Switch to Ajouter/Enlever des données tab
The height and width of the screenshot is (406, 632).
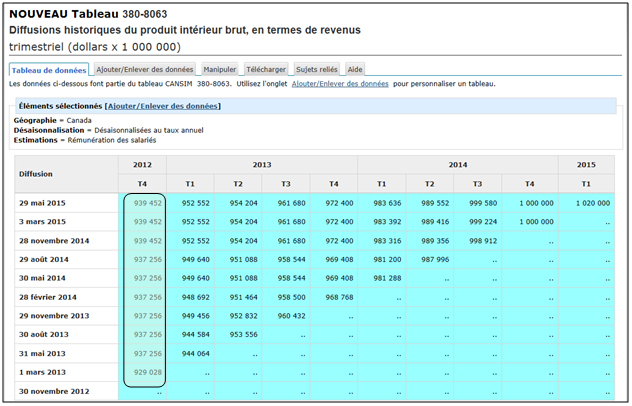click(x=144, y=70)
